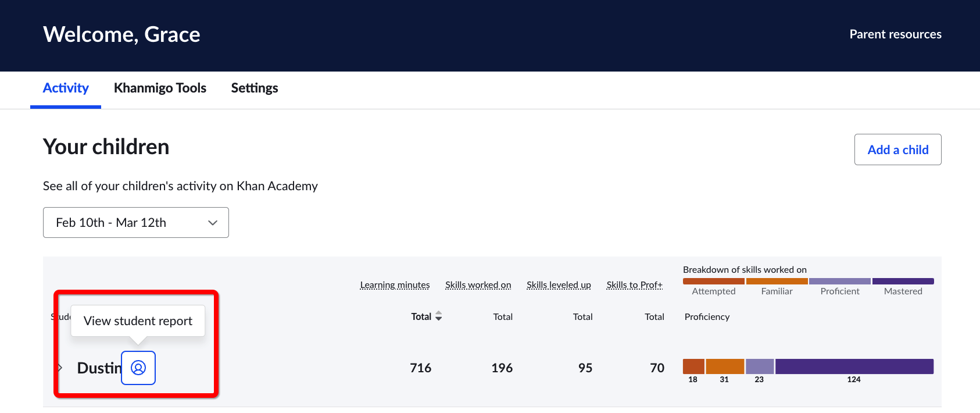Click the date range dropdown chevron arrow

[213, 223]
